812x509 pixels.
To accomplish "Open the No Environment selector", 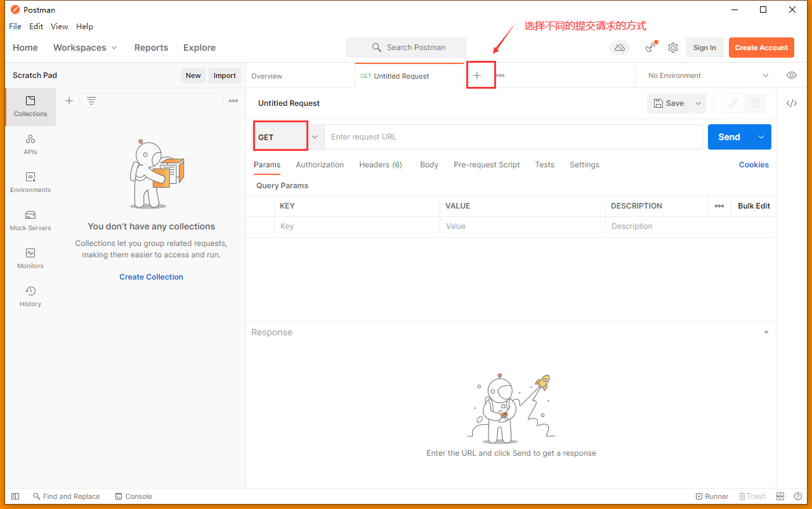I will click(708, 75).
